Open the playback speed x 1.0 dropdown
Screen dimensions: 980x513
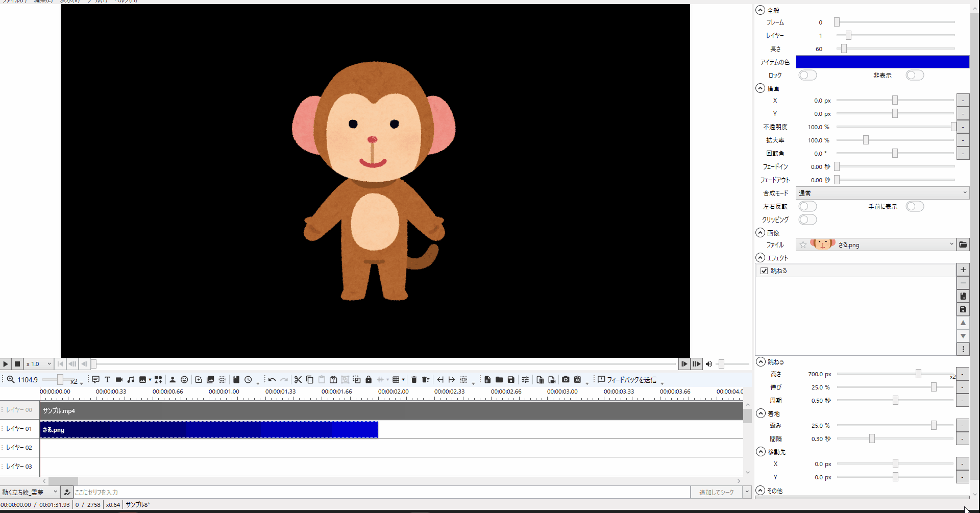pyautogui.click(x=39, y=364)
